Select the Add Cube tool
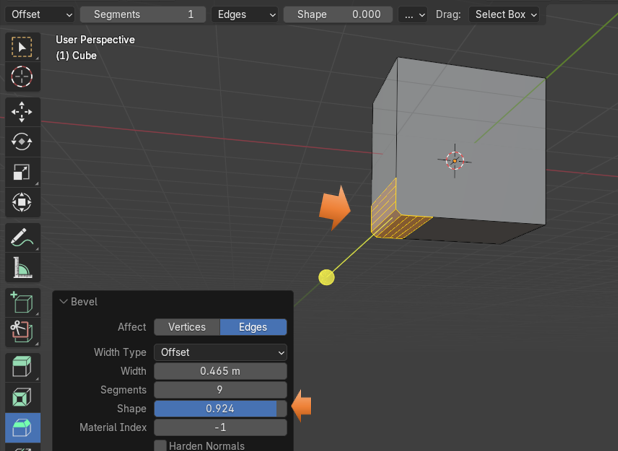 (22, 302)
